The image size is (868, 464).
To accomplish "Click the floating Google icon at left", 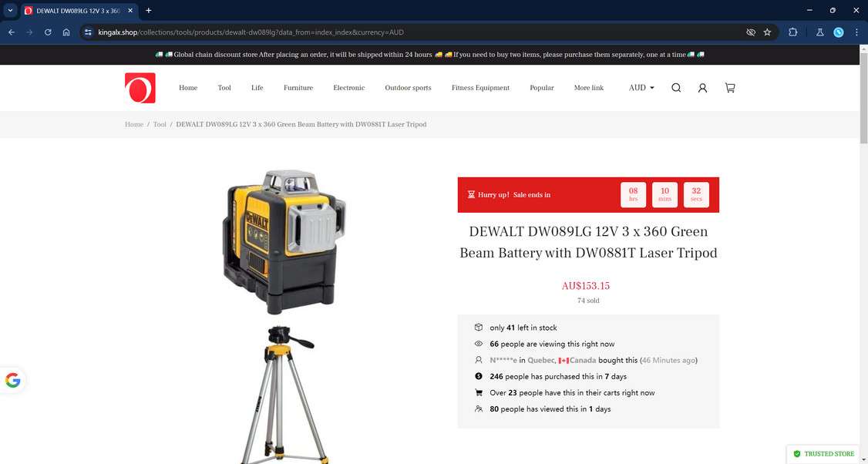I will 13,381.
